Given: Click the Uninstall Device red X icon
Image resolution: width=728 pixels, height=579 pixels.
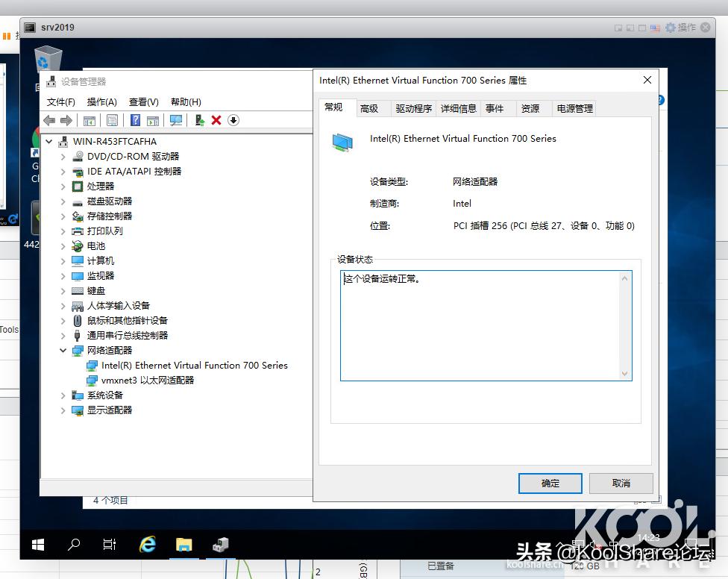Looking at the screenshot, I should 216,120.
